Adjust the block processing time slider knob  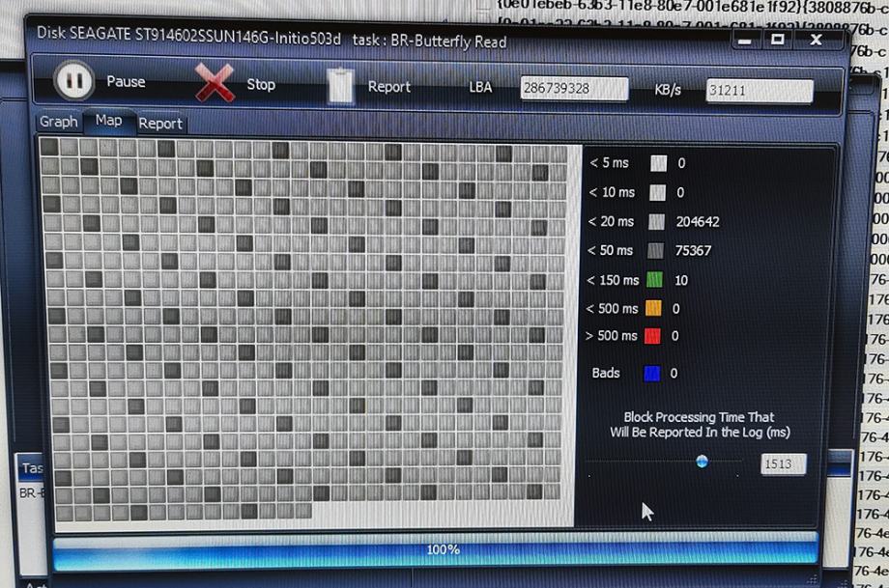[x=702, y=462]
